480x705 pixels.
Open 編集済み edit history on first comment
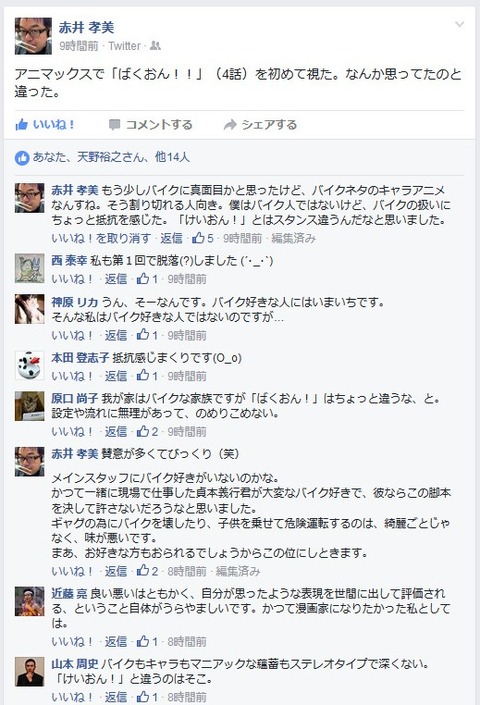click(293, 238)
